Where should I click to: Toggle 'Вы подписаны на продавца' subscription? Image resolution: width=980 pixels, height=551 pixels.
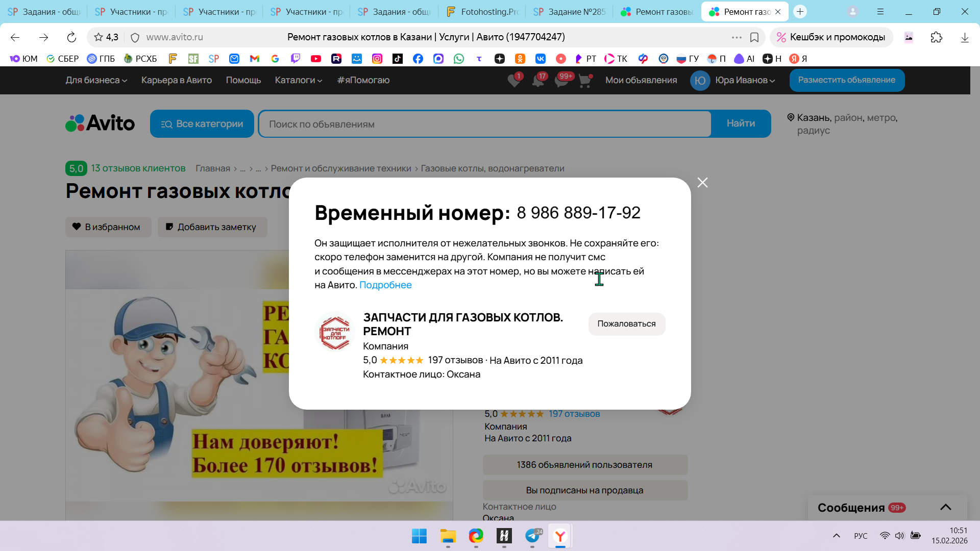click(585, 490)
